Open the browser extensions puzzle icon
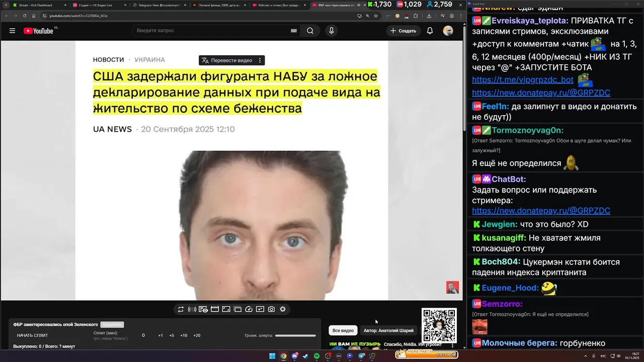 [416, 16]
